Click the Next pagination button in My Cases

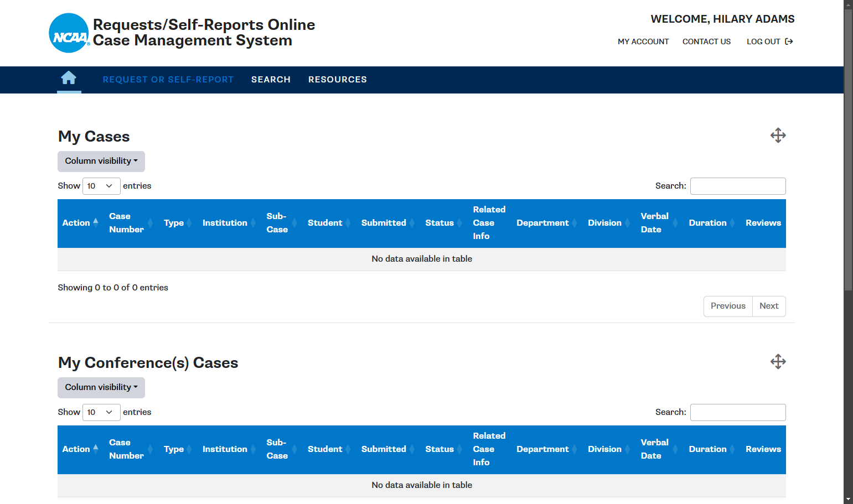769,306
